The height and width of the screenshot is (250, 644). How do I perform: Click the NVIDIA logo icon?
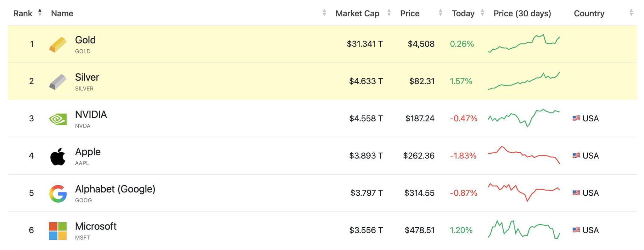58,119
